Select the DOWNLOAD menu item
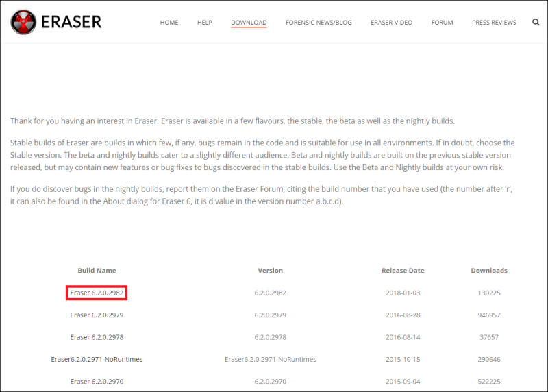Viewport: 548px width, 392px height. point(249,23)
